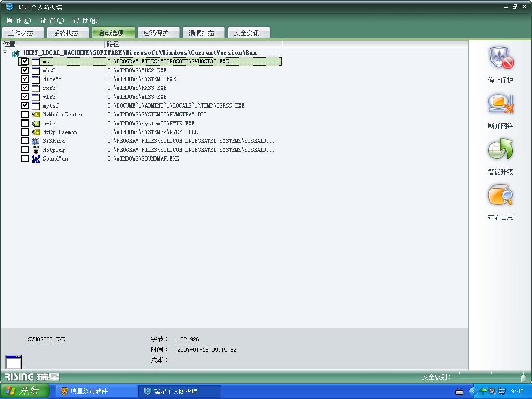The image size is (532, 399).
Task: Open the 帮助 menu
Action: 85,21
